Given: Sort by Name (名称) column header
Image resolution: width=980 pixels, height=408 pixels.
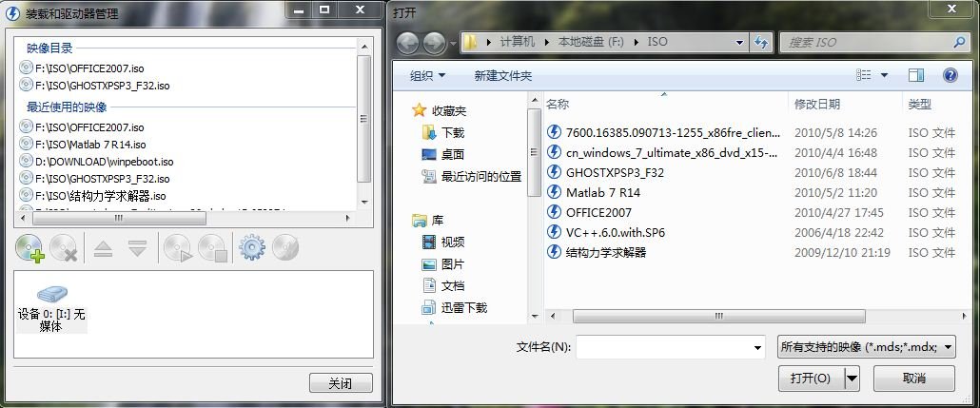Looking at the screenshot, I should (x=665, y=105).
